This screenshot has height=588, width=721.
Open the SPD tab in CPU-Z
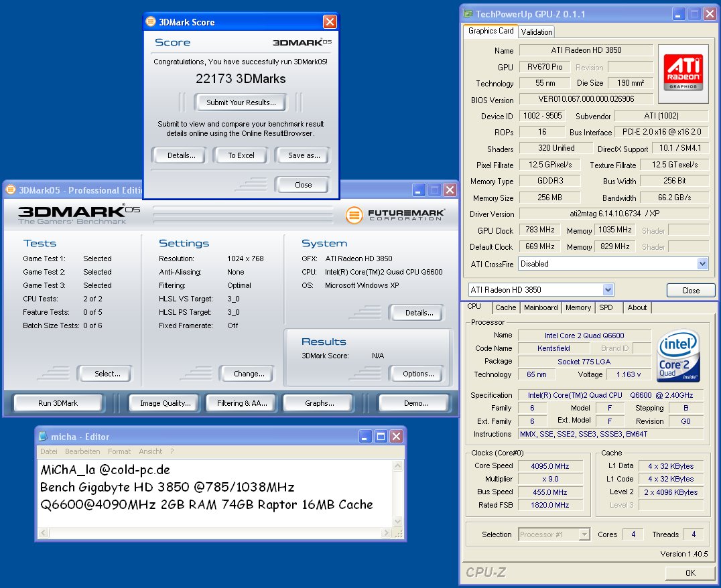coord(606,307)
